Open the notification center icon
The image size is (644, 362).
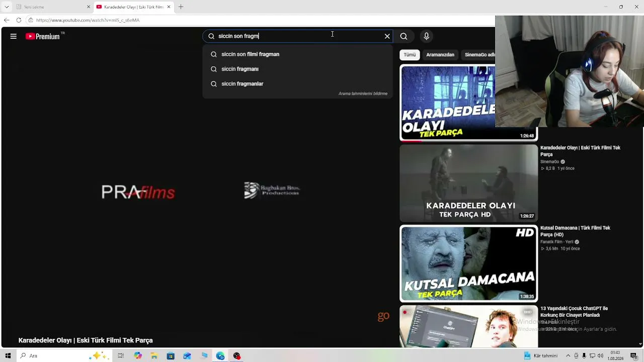[634, 356]
